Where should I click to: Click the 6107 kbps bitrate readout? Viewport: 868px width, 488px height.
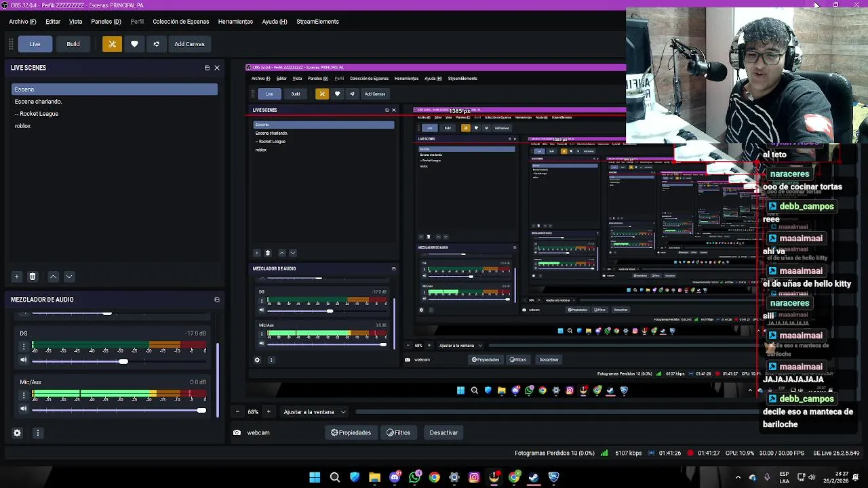[628, 453]
